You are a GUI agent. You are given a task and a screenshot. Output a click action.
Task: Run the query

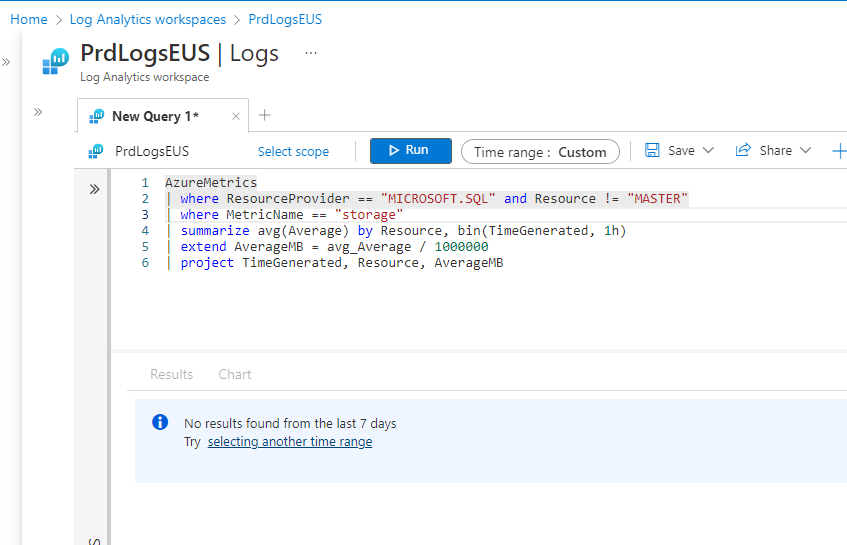(x=411, y=150)
